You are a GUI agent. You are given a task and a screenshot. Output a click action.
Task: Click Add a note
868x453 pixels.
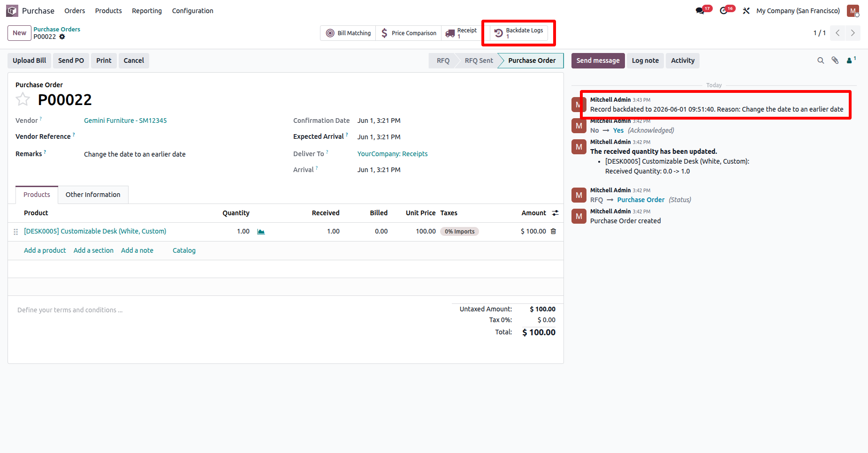137,250
